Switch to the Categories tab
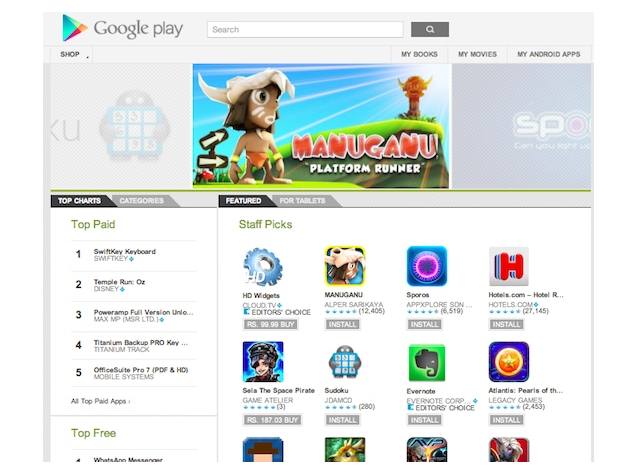 (142, 201)
